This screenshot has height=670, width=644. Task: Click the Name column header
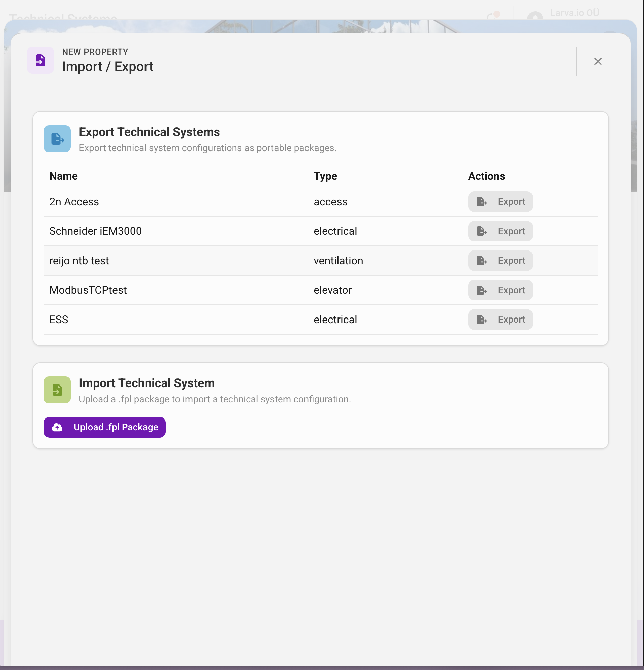click(63, 176)
